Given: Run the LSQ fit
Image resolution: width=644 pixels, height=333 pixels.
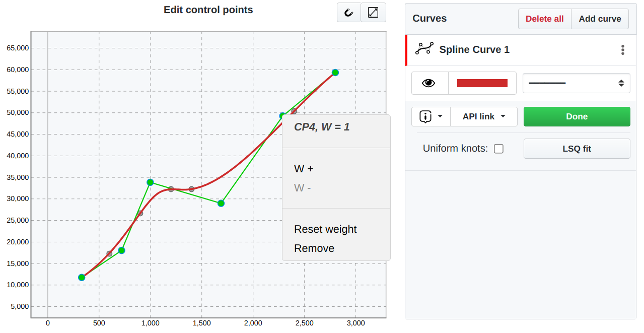Looking at the screenshot, I should 577,148.
